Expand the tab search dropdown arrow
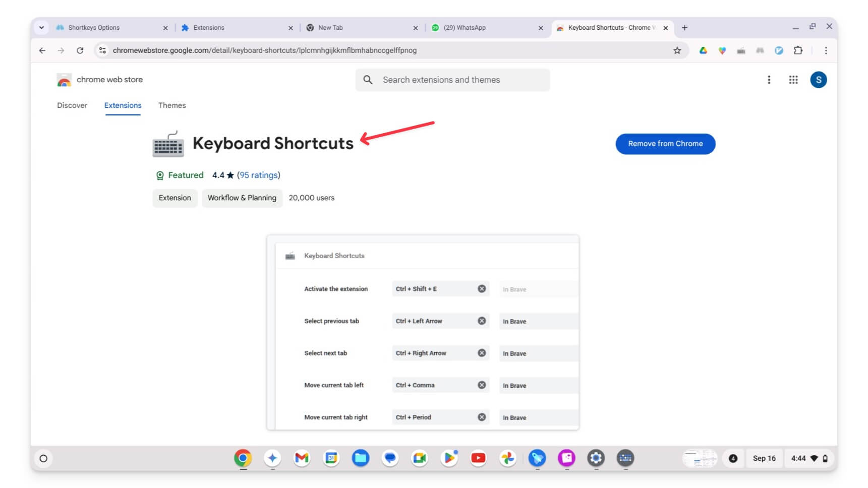868x488 pixels. tap(41, 28)
